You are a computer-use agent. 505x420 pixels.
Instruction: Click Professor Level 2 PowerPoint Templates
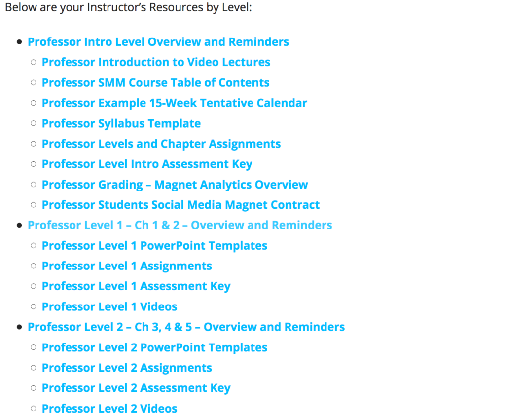[154, 348]
